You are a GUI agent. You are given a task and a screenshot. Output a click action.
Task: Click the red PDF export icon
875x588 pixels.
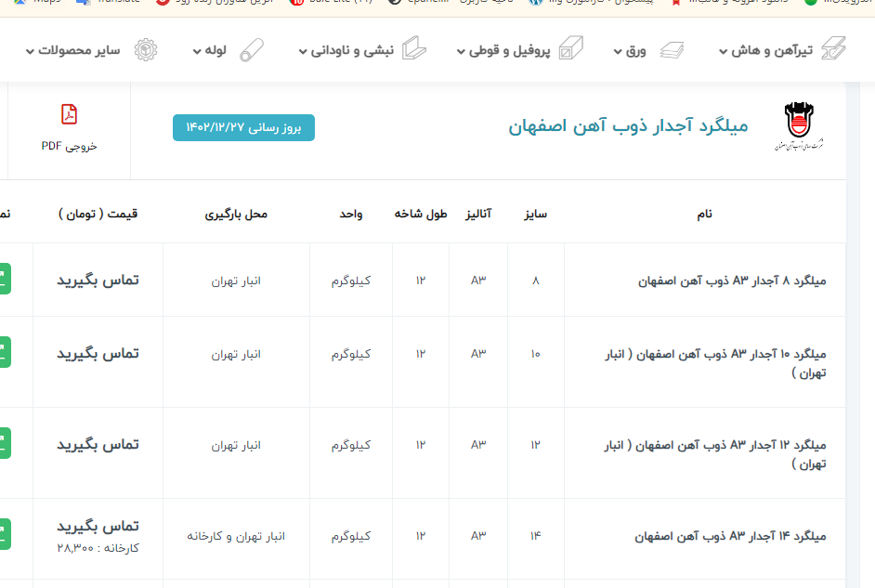69,114
